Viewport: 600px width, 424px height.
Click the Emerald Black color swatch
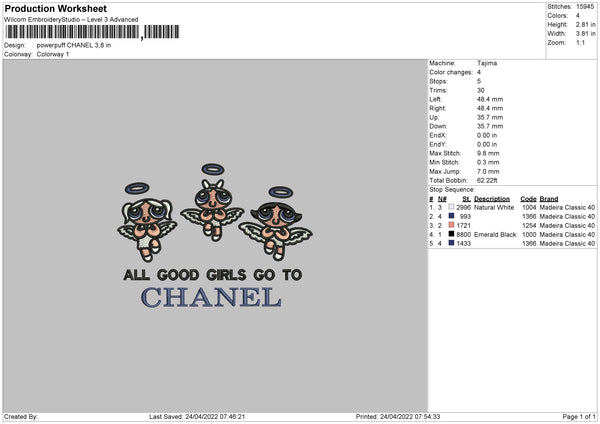pyautogui.click(x=451, y=234)
